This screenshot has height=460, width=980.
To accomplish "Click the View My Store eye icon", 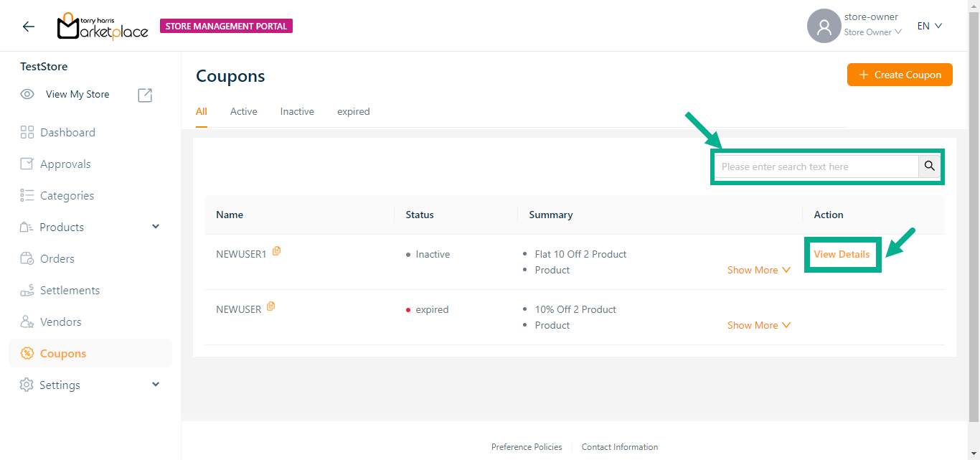I will 27,95.
